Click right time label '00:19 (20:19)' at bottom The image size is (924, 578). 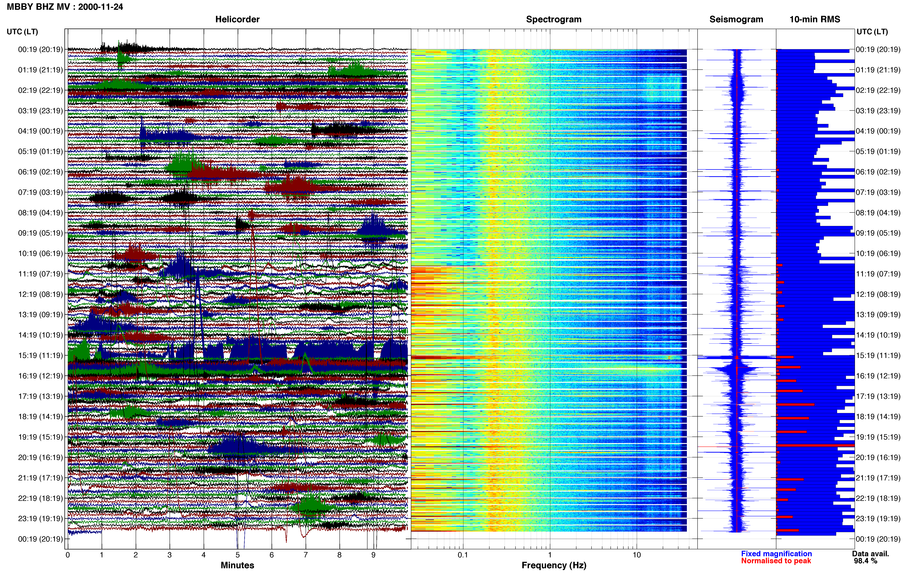pos(878,539)
